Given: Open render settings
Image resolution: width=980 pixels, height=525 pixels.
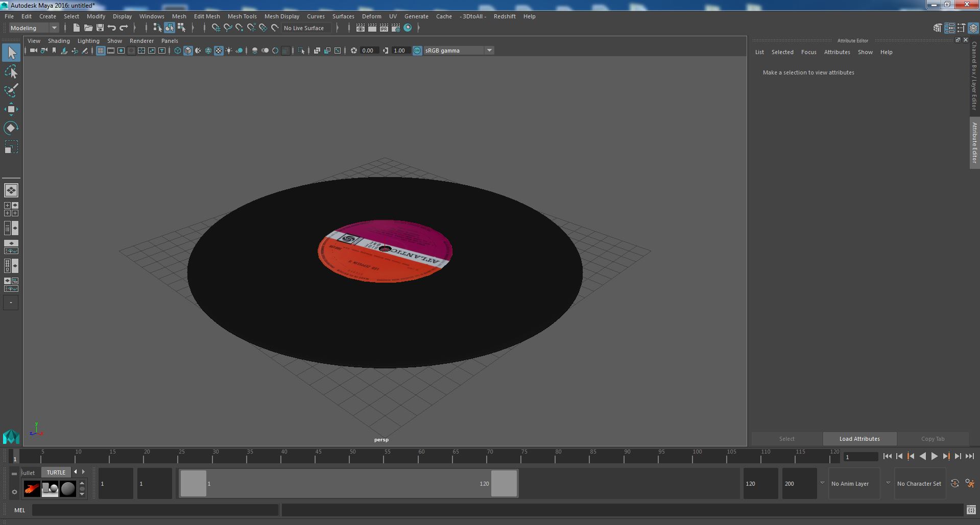Looking at the screenshot, I should coord(396,28).
